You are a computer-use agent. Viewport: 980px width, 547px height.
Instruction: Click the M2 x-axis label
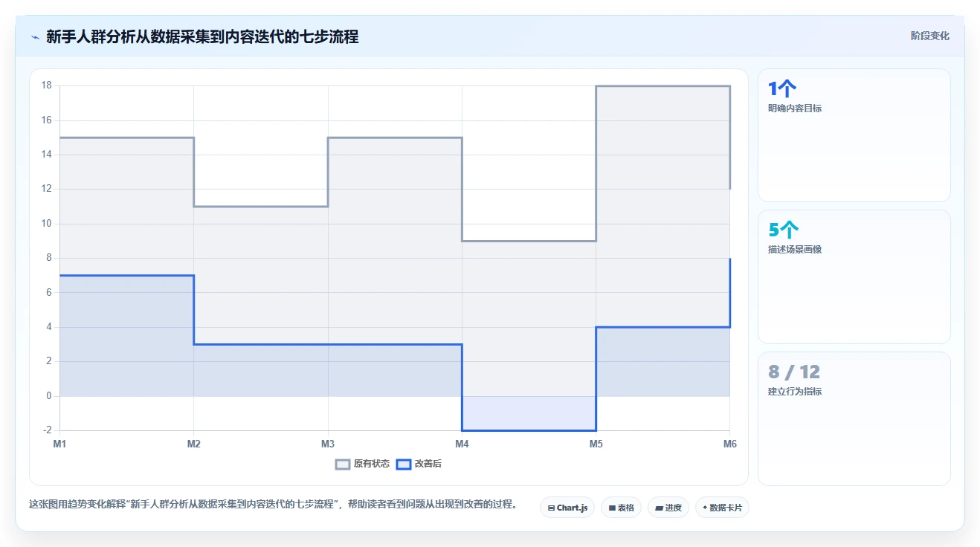point(194,444)
